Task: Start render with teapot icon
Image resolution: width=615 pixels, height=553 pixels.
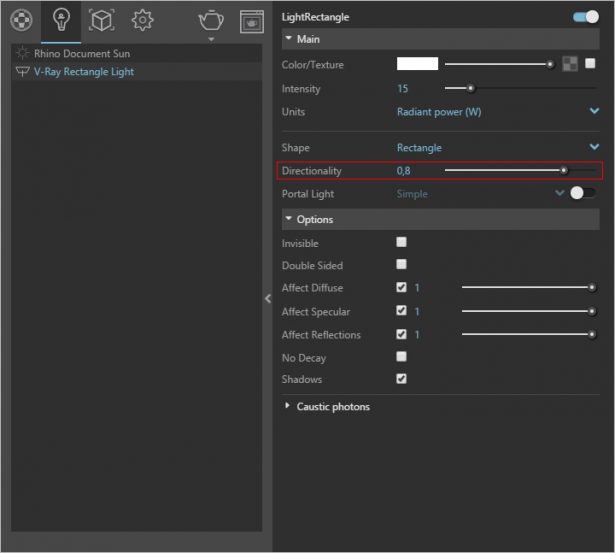Action: click(211, 20)
